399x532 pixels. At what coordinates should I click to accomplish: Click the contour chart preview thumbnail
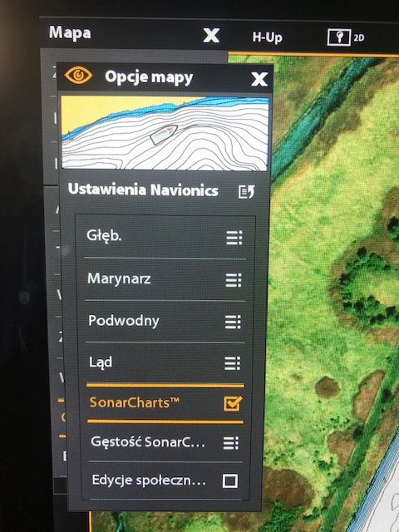click(x=165, y=133)
